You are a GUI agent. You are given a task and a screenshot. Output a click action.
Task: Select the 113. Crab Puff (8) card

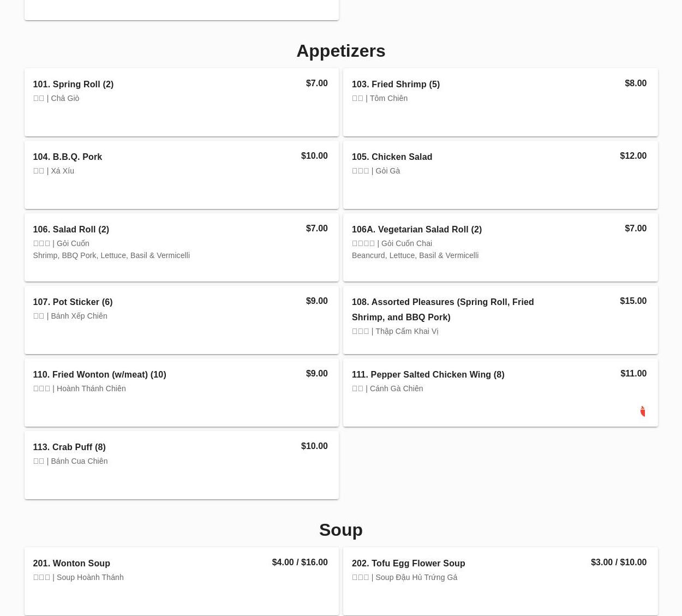(x=69, y=447)
